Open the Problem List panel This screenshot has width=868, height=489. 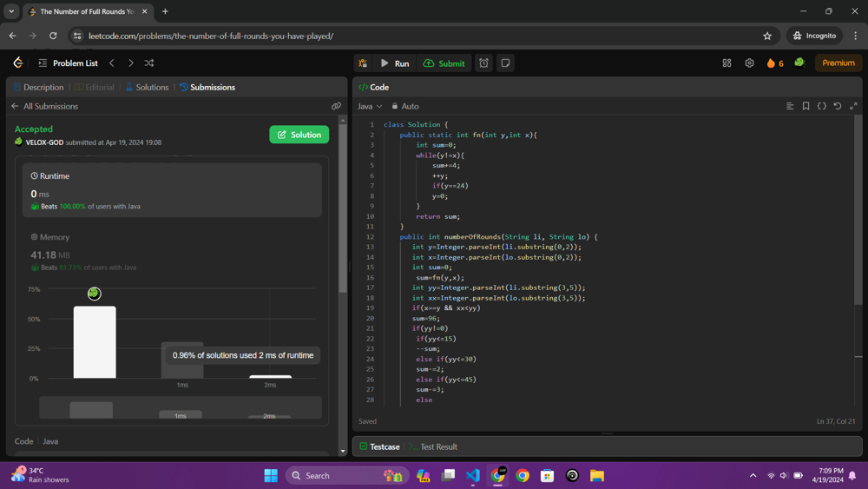[x=68, y=63]
